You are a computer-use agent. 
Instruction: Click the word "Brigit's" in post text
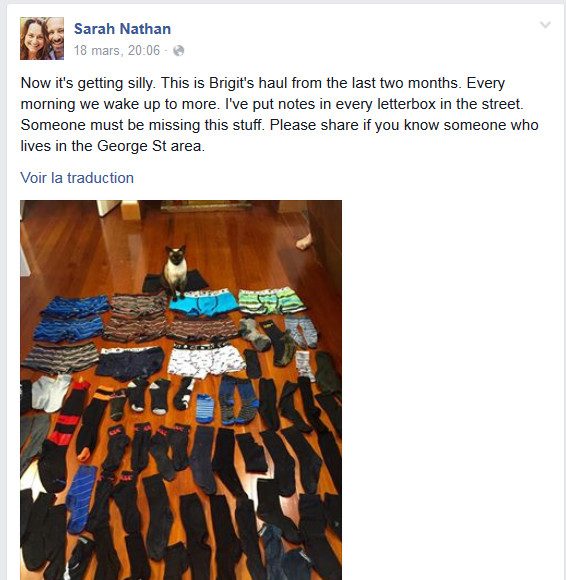[232, 83]
